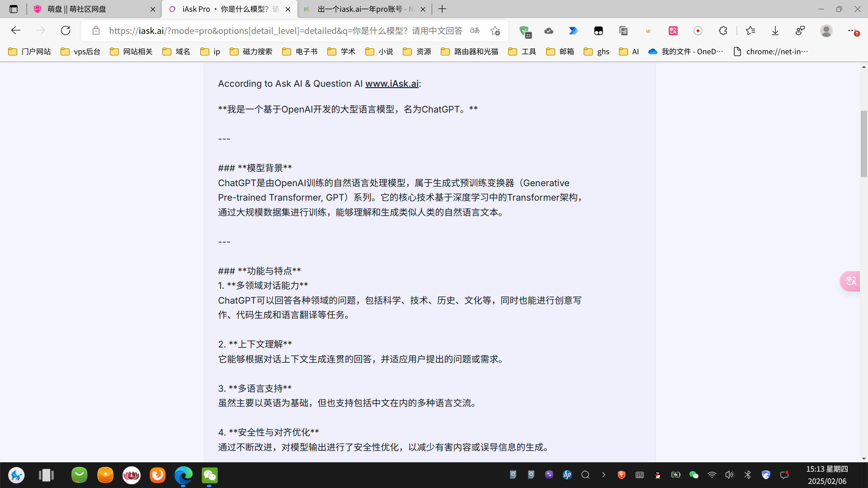The width and height of the screenshot is (868, 488).
Task: Open the AI bookmarks folder
Action: click(629, 52)
